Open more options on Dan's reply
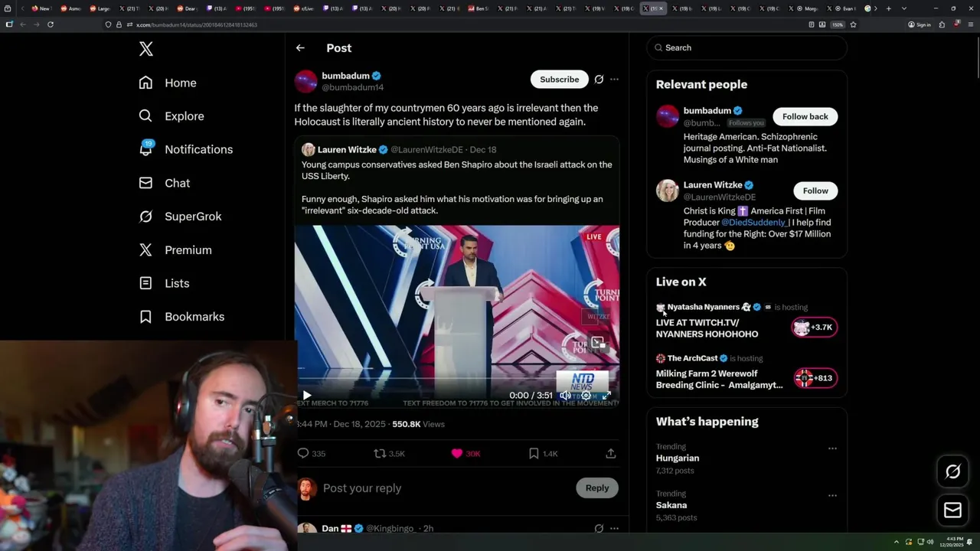This screenshot has width=980, height=551. pos(614,528)
